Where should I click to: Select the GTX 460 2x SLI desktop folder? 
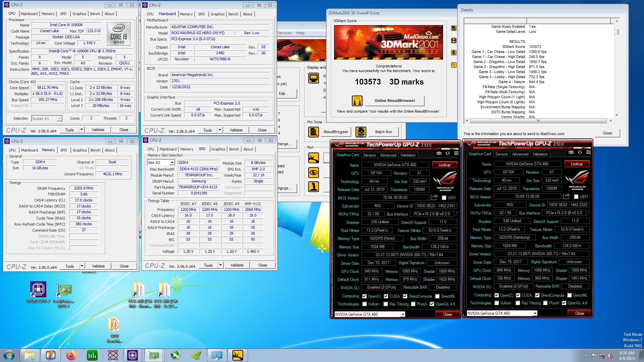pyautogui.click(x=165, y=294)
